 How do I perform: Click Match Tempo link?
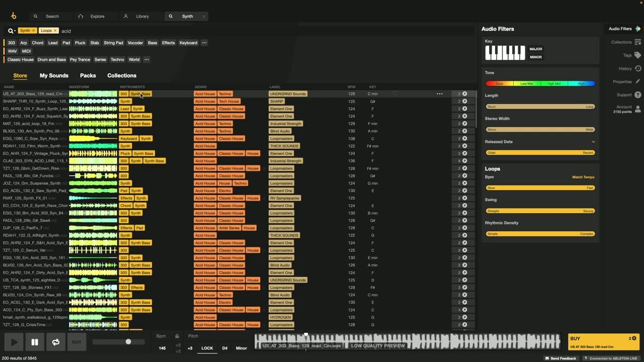pos(583,177)
